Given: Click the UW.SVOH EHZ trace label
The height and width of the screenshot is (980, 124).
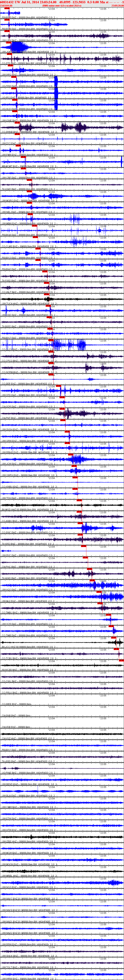Looking at the screenshot, I should (29, 430).
